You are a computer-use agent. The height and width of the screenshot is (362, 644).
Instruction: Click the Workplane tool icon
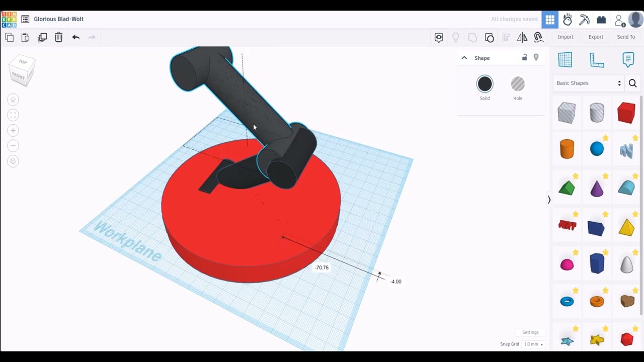tap(565, 59)
